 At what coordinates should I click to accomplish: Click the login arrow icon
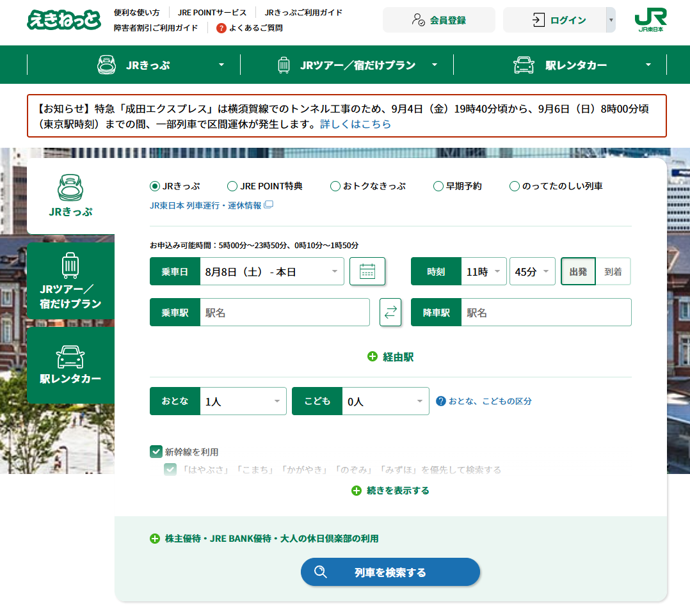click(x=539, y=20)
